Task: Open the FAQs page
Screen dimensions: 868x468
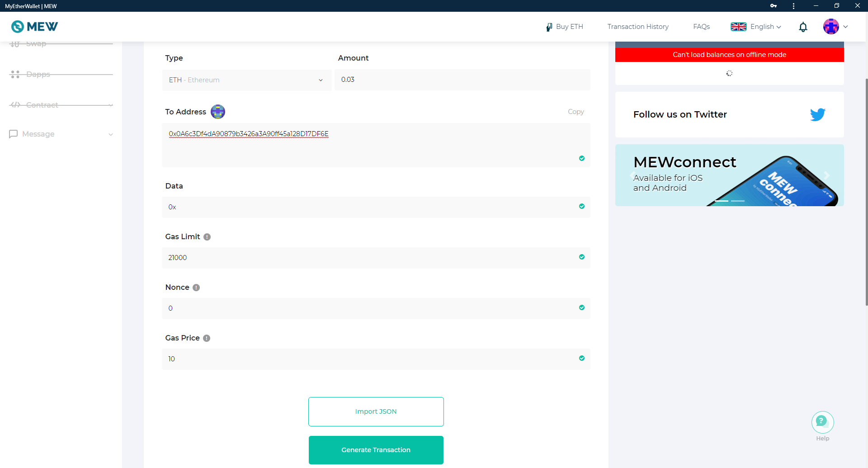Action: (701, 27)
